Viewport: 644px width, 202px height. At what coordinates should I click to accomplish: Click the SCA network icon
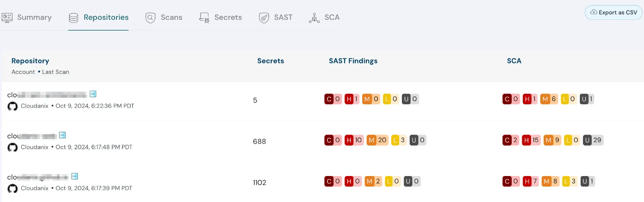click(314, 18)
